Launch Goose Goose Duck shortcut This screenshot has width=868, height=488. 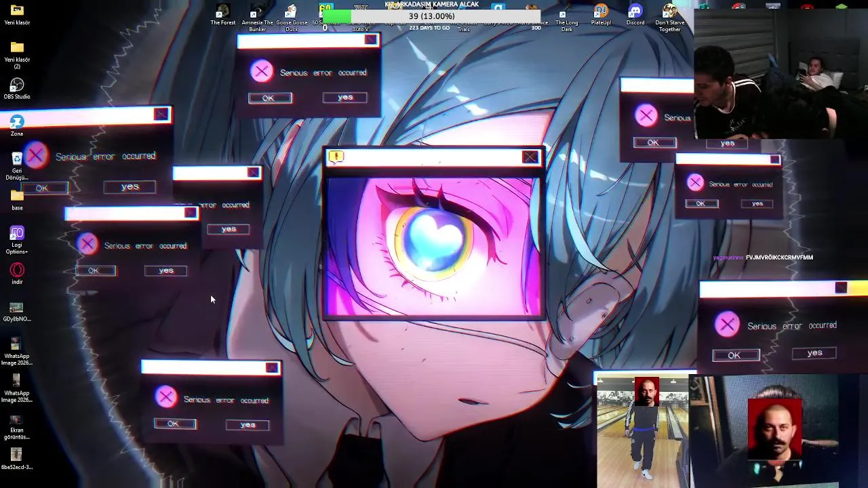(x=292, y=18)
